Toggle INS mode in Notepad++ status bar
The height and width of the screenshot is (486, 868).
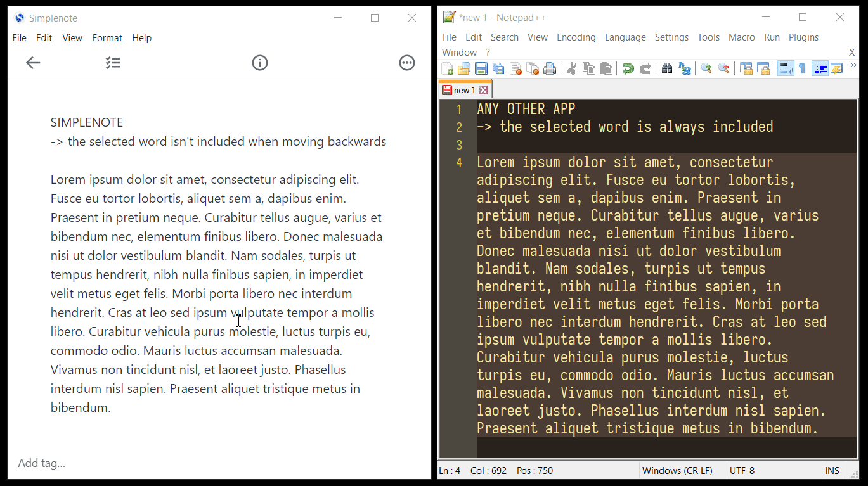[x=832, y=471]
